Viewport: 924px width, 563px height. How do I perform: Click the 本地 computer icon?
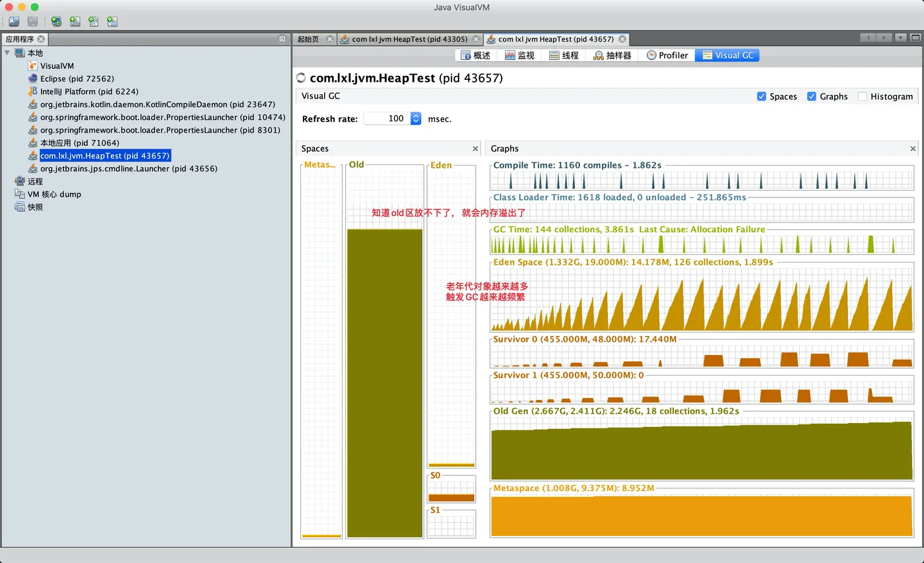[20, 53]
